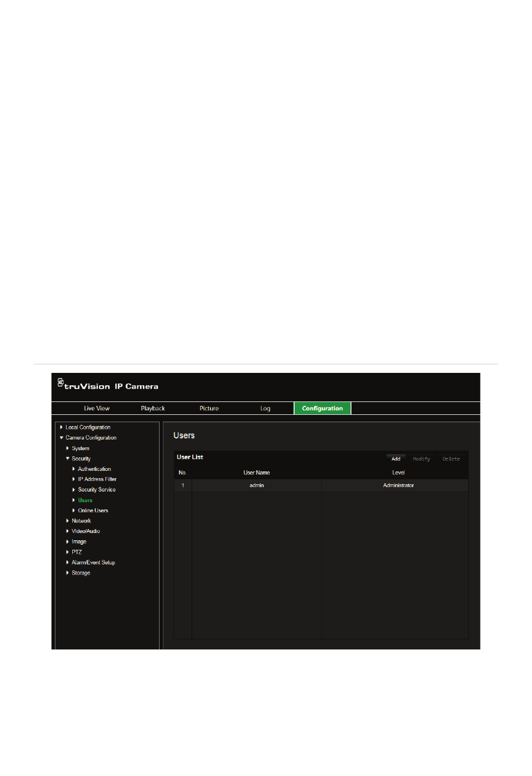Open the Picture tab
This screenshot has width=532, height=776.
point(209,408)
